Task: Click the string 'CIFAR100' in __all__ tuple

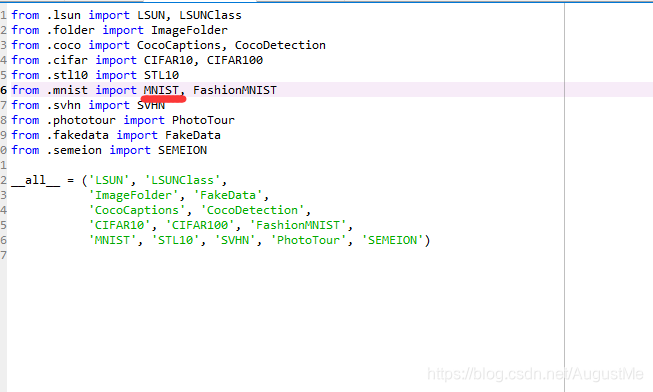Action: tap(200, 225)
